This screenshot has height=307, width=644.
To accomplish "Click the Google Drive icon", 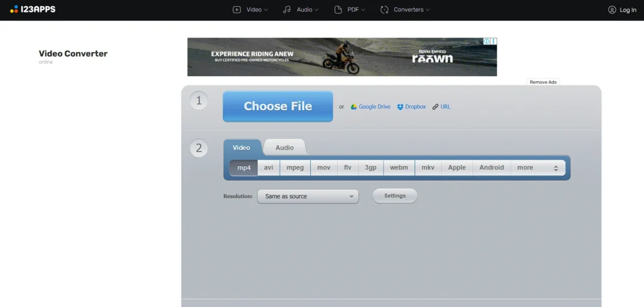I will pos(353,107).
